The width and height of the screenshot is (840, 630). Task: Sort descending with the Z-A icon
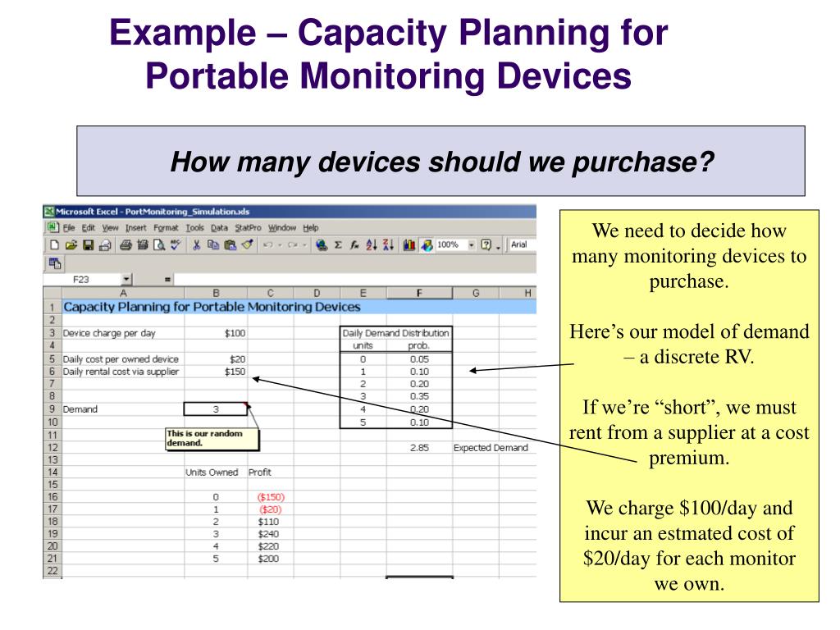click(388, 244)
